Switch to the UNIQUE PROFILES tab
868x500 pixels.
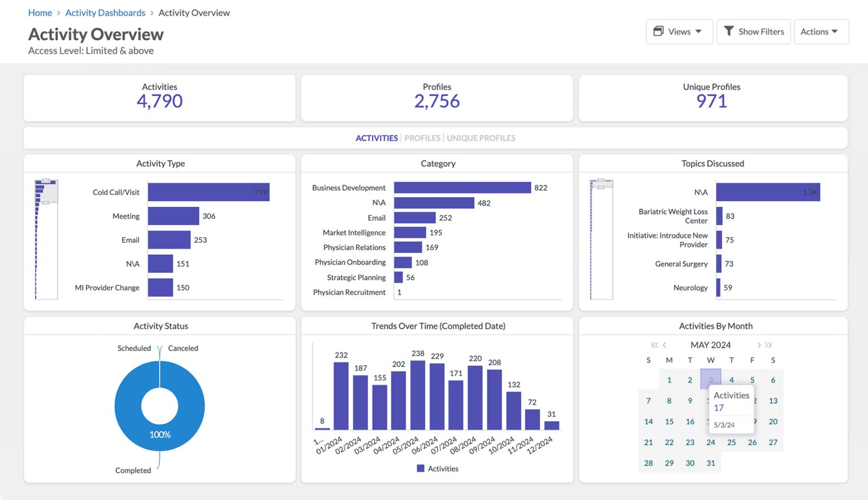click(481, 138)
